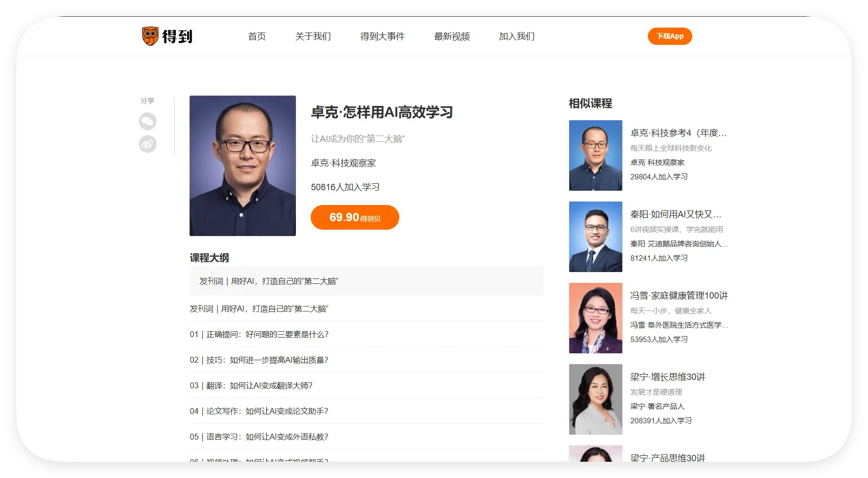Open 冯雪 course thumbnail

tap(596, 318)
